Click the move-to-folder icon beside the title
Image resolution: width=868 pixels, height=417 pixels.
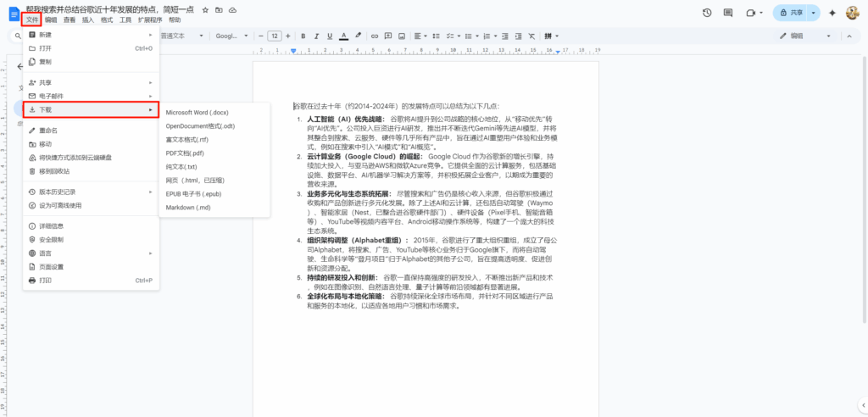[220, 10]
